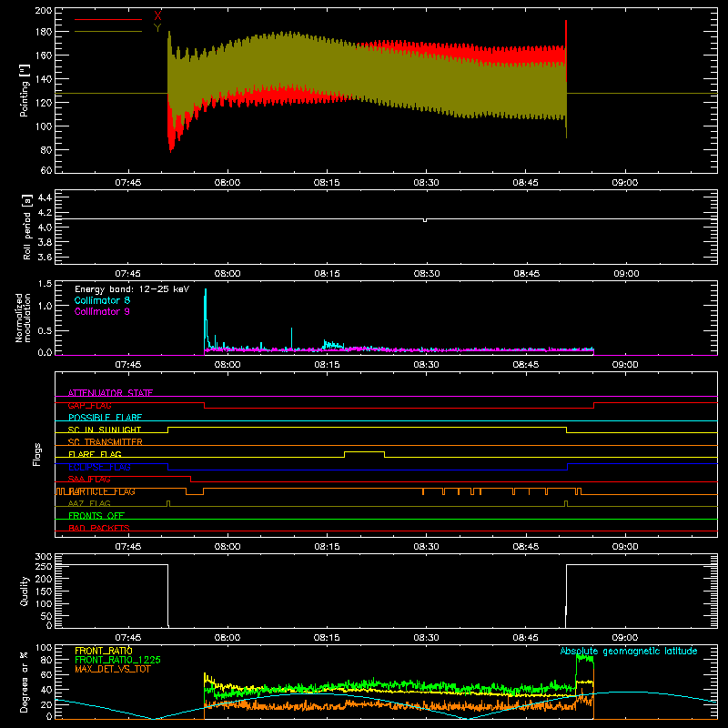
Task: Click the red 'X' legend label
Action: [157, 15]
